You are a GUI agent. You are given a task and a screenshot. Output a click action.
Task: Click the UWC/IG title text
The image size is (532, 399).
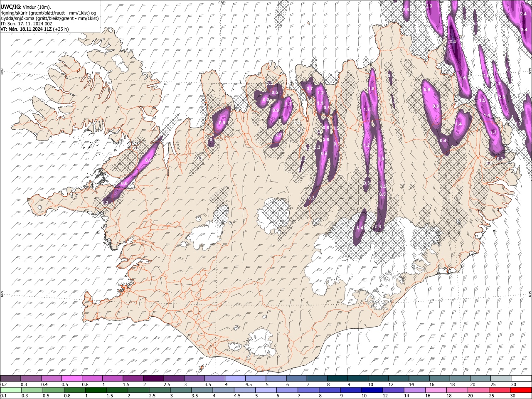tap(10, 7)
